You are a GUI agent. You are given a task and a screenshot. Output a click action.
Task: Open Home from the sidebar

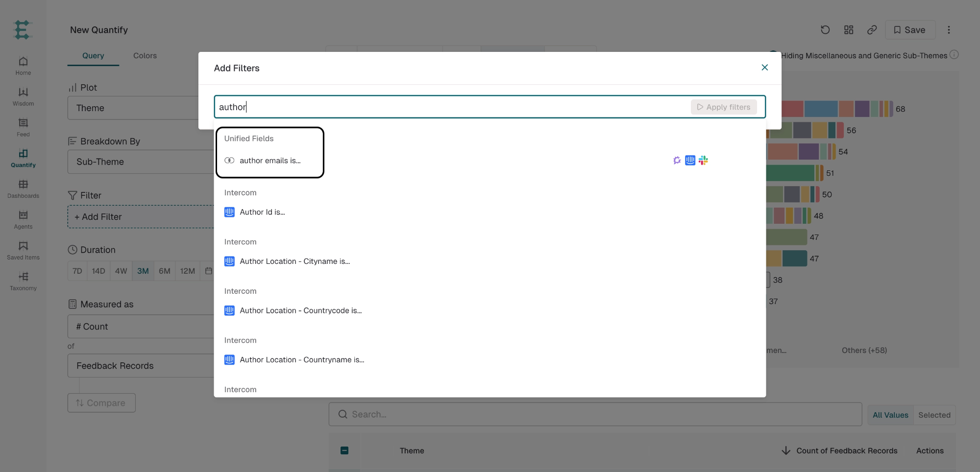pos(23,66)
